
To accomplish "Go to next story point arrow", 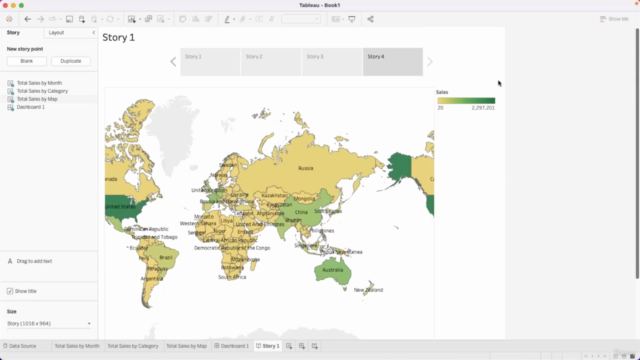I will coord(429,62).
